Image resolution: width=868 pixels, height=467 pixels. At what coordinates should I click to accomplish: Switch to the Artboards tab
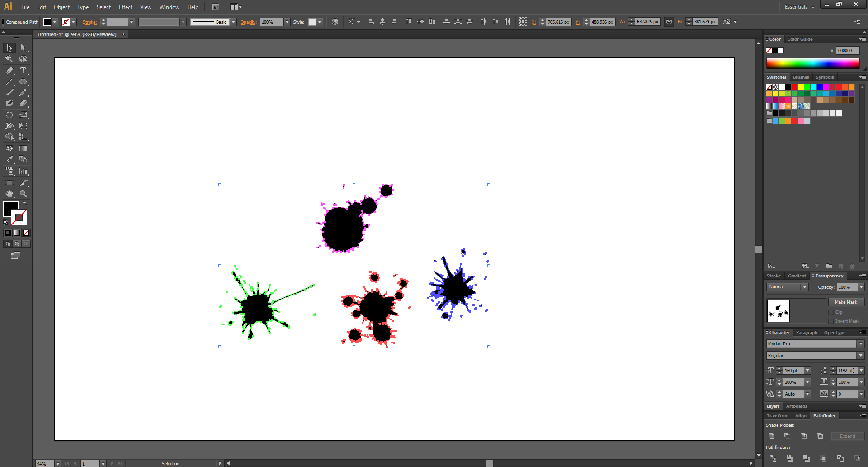click(x=796, y=406)
